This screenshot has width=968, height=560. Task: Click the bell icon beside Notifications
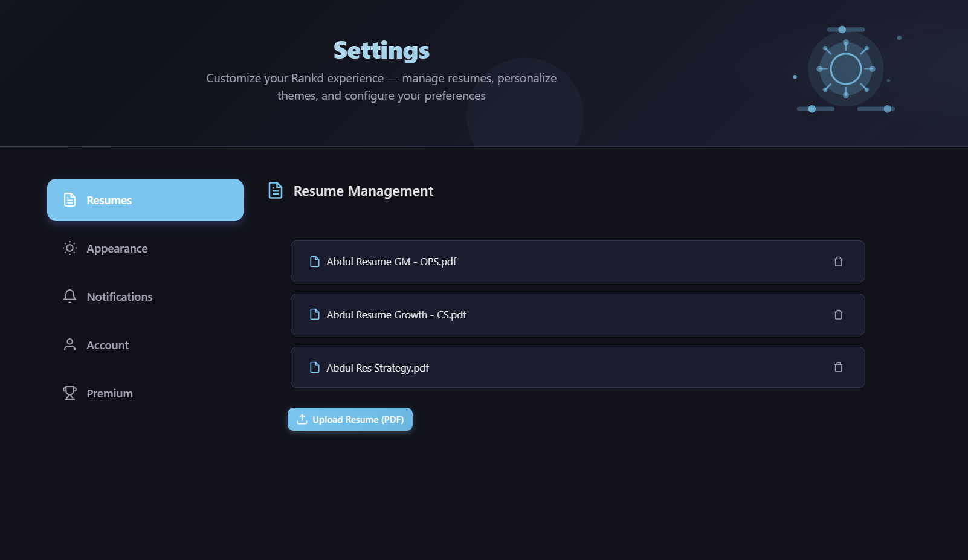69,296
